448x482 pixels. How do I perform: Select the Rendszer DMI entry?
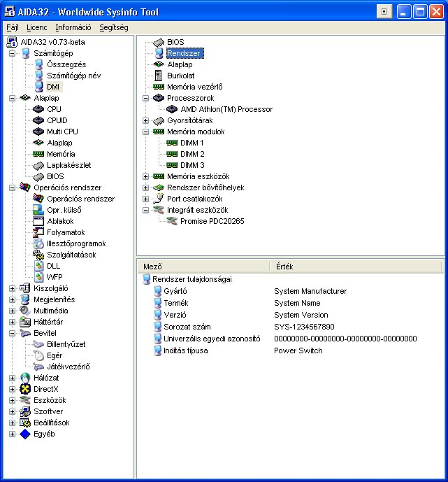point(184,53)
